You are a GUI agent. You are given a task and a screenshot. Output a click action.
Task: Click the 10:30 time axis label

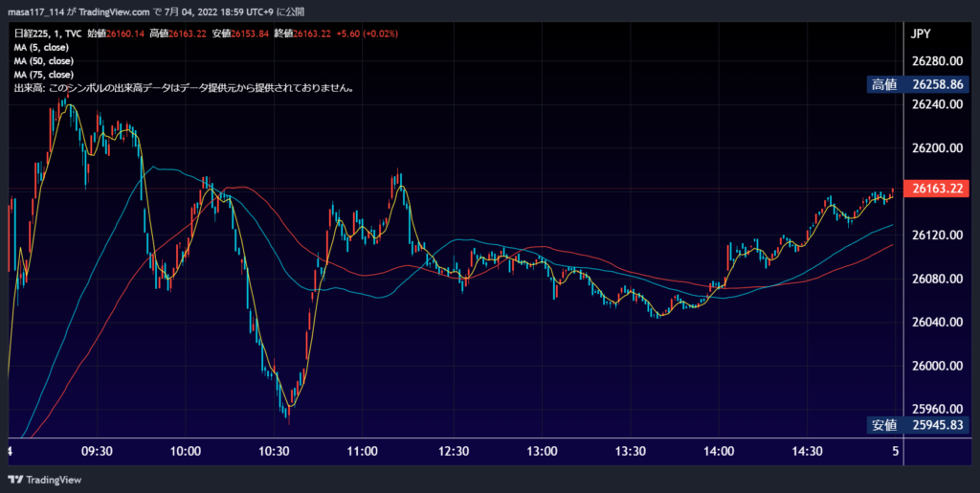point(274,451)
